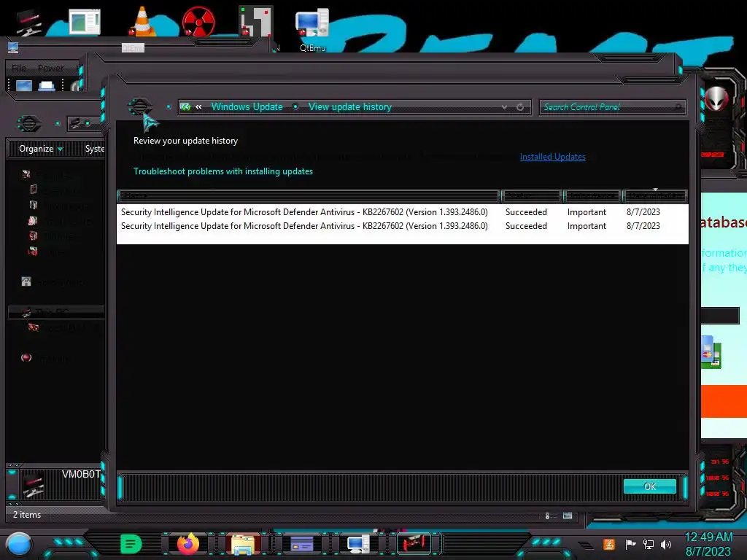Click the Control Panel icon in address bar
This screenshot has height=560, width=747.
185,106
